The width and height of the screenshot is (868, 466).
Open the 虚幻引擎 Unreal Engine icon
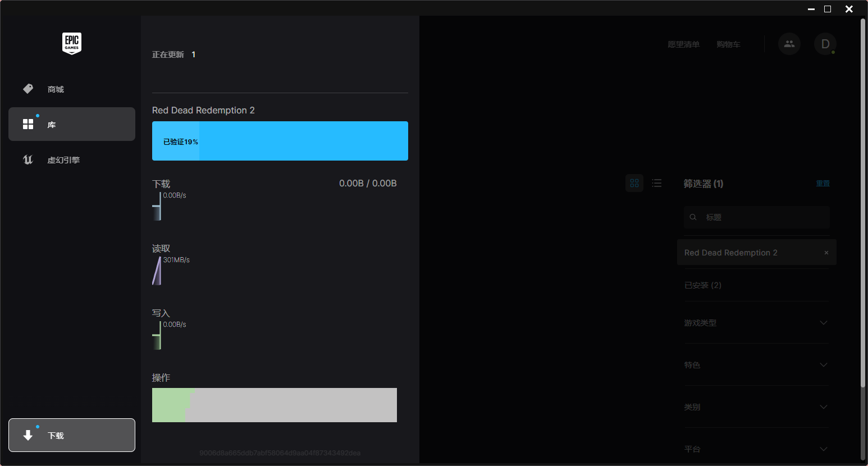pyautogui.click(x=28, y=159)
